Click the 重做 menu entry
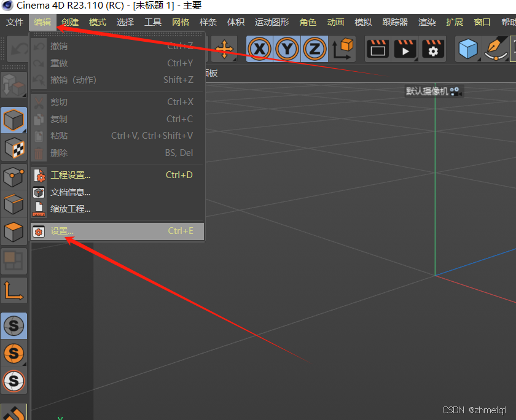This screenshot has height=420, width=516. tap(117, 63)
